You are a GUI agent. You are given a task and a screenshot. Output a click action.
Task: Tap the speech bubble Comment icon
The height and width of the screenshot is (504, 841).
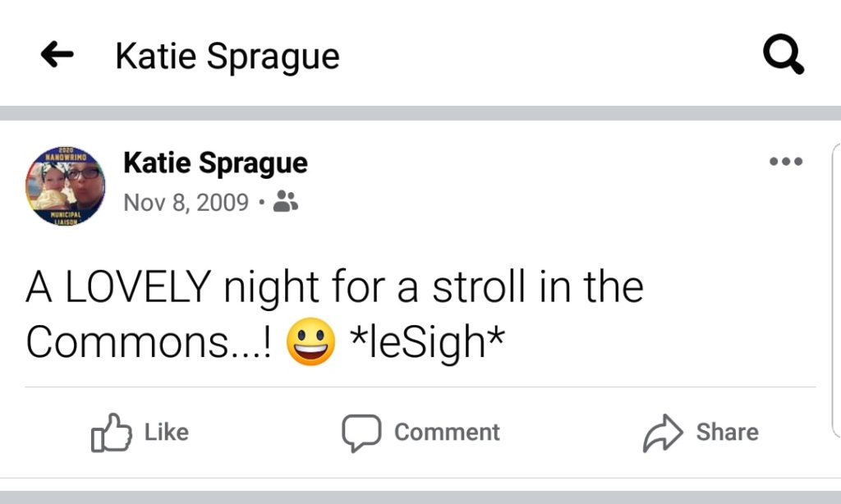coord(361,433)
